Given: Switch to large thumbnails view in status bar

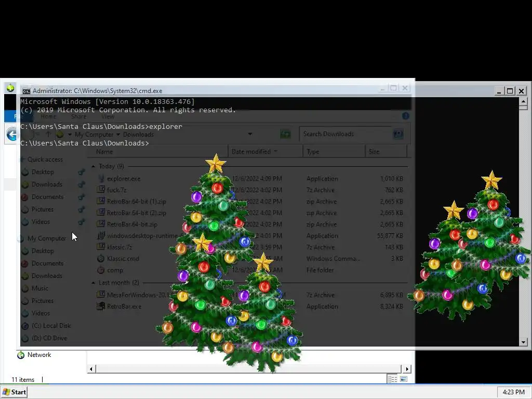Looking at the screenshot, I should pyautogui.click(x=404, y=379).
